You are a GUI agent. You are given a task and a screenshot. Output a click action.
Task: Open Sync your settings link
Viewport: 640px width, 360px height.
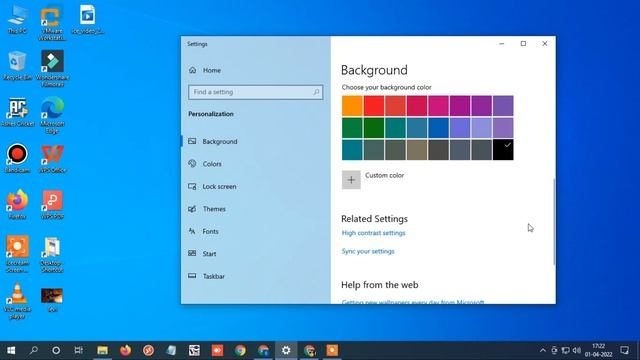pyautogui.click(x=368, y=251)
